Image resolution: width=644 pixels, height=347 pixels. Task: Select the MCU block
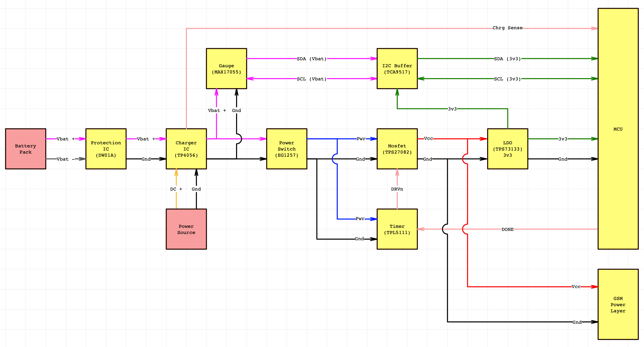(618, 129)
